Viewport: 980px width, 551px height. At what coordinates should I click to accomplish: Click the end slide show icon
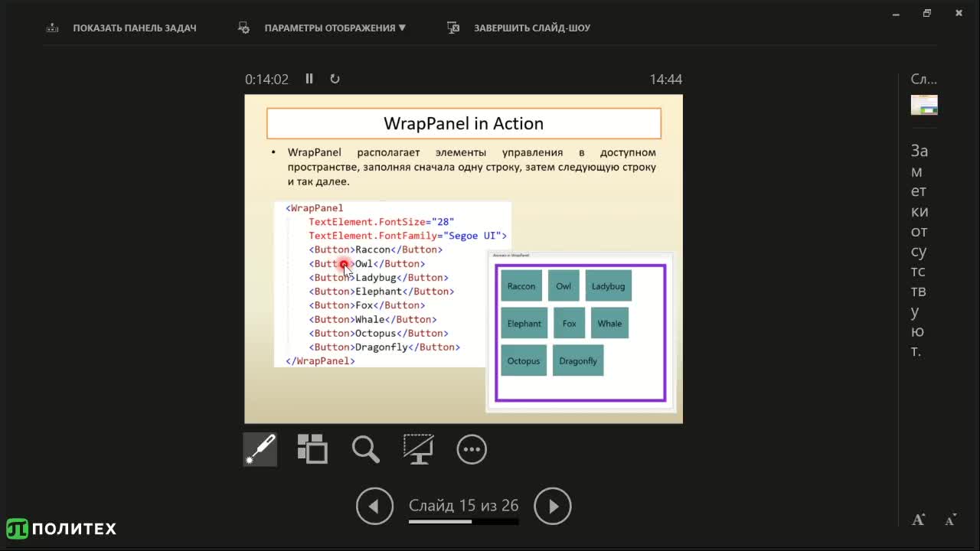[x=453, y=28]
